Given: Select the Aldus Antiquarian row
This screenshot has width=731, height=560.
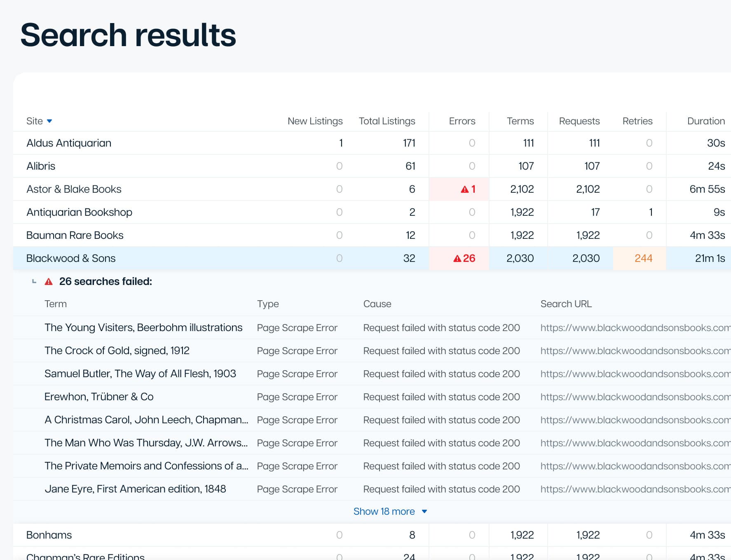Looking at the screenshot, I should (372, 143).
